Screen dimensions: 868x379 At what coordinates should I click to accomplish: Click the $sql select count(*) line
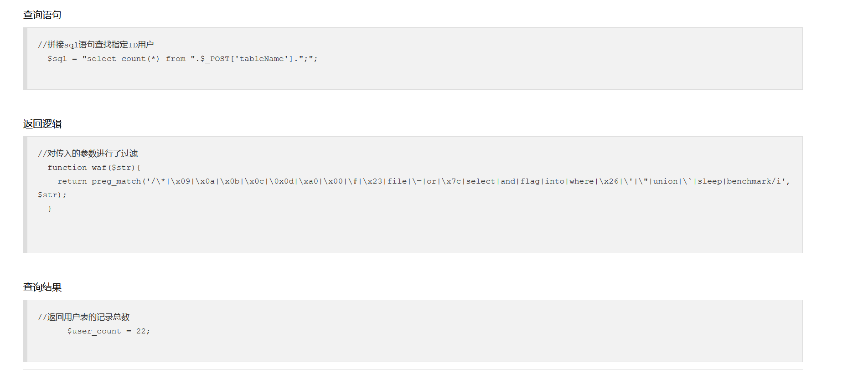click(182, 59)
